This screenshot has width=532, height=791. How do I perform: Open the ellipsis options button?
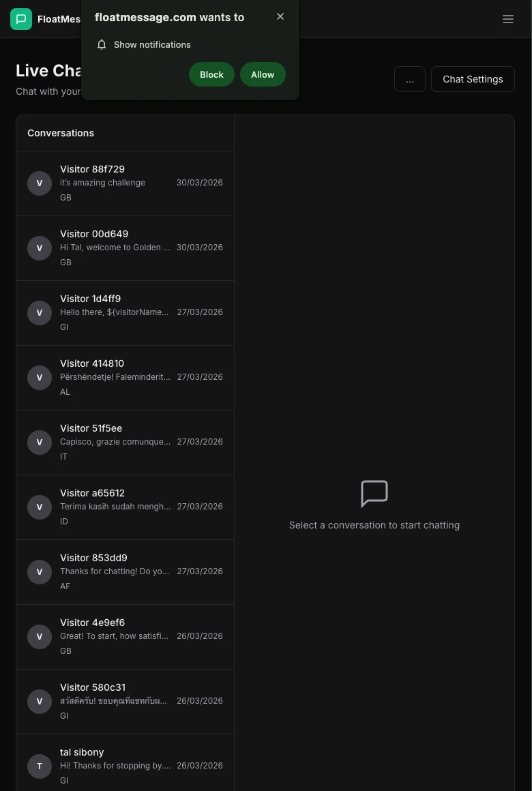(410, 79)
